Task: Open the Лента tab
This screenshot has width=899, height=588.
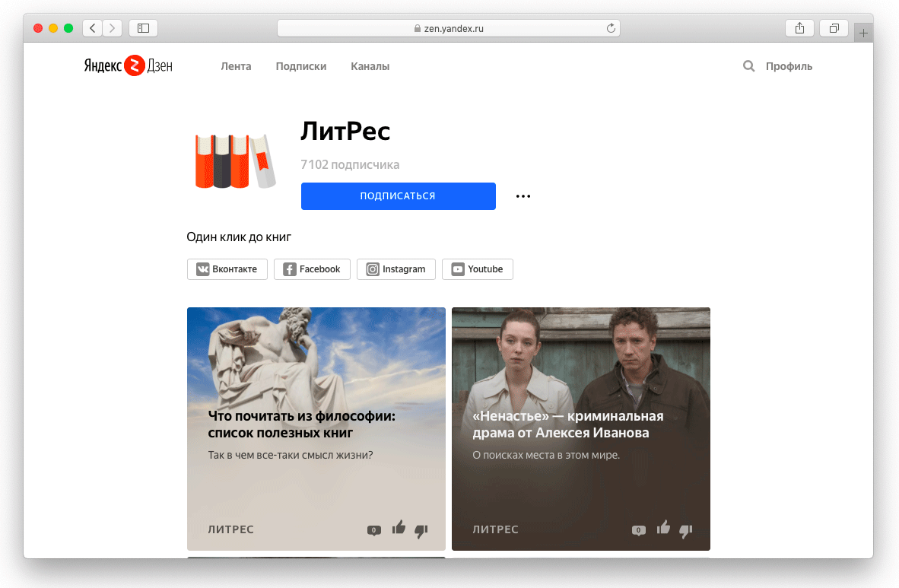Action: [x=237, y=66]
